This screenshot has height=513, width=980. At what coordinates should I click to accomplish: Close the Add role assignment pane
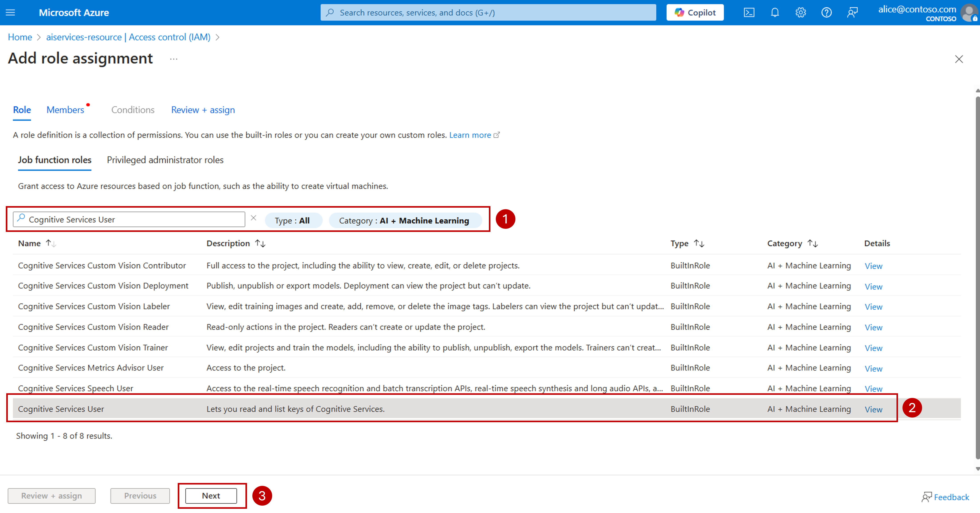(x=959, y=59)
